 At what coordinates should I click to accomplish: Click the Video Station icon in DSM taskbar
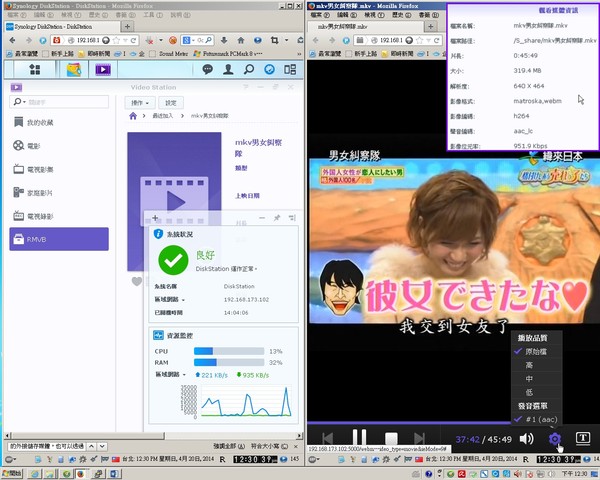click(x=102, y=70)
